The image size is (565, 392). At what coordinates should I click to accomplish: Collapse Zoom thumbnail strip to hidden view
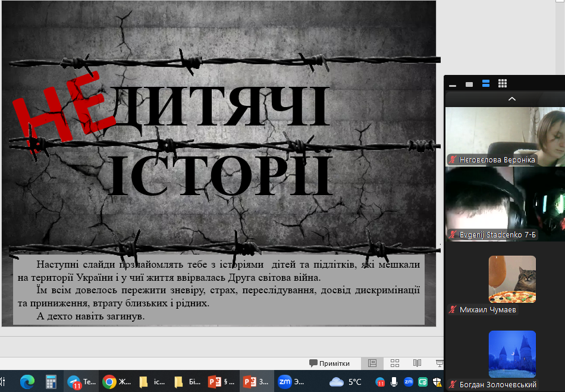(453, 84)
